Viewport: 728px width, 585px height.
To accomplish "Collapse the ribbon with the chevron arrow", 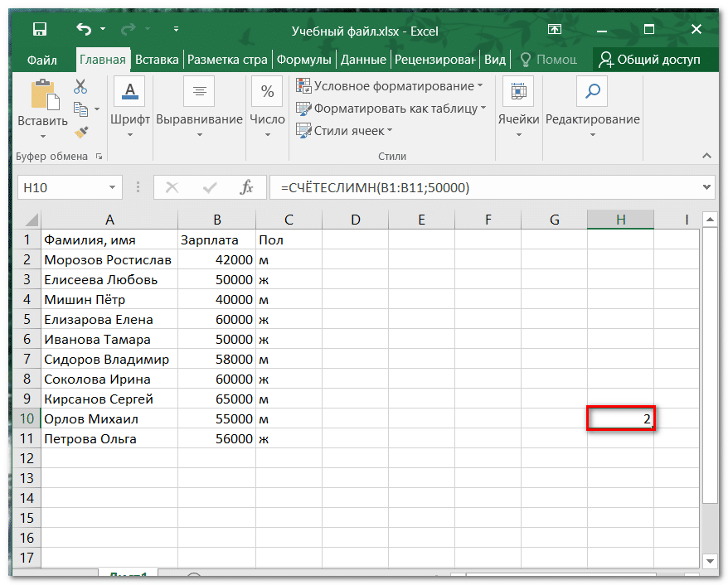I will [706, 156].
